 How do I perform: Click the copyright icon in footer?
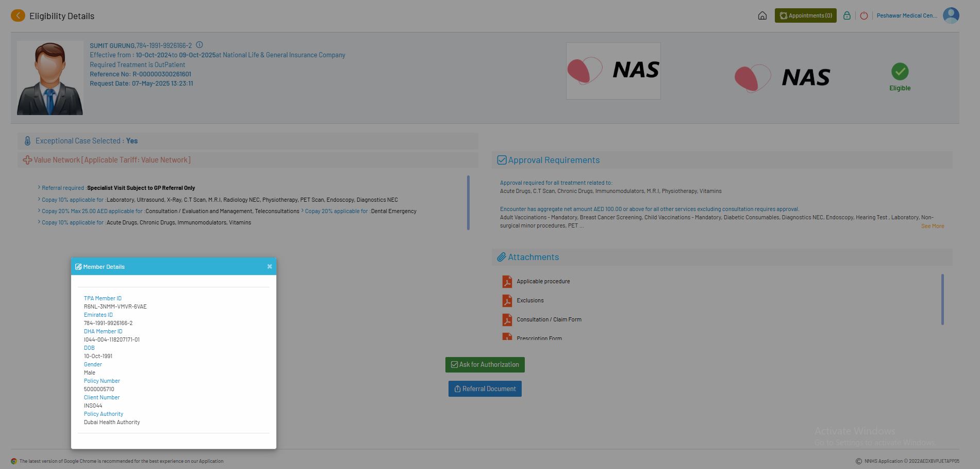click(859, 461)
